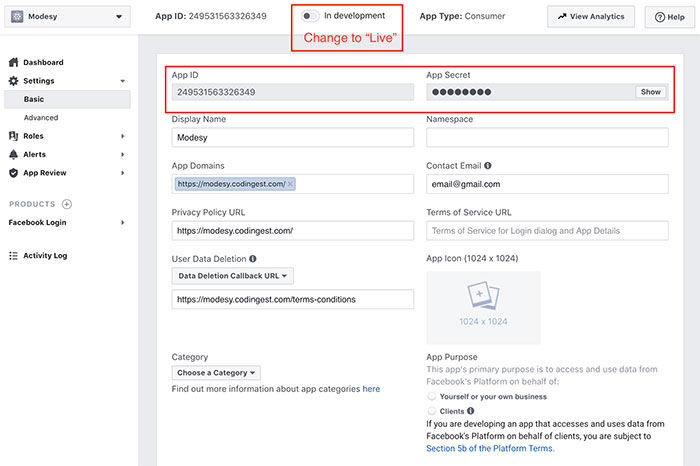Select the Clients radio button
The width and height of the screenshot is (700, 466).
pos(432,410)
